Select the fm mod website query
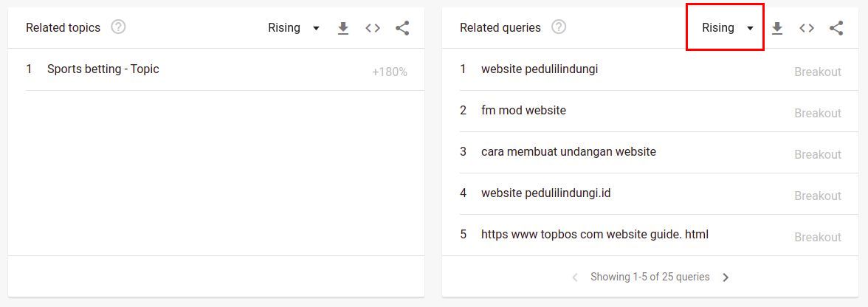 [x=523, y=111]
